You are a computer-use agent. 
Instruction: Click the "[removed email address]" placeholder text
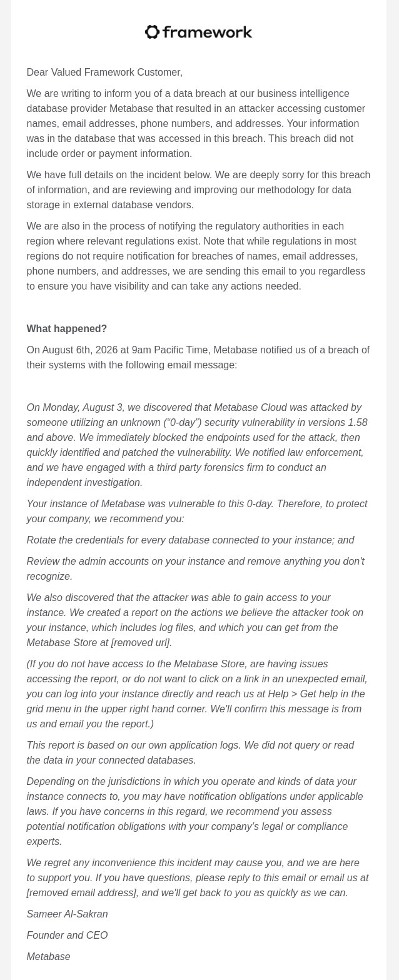[x=81, y=893]
